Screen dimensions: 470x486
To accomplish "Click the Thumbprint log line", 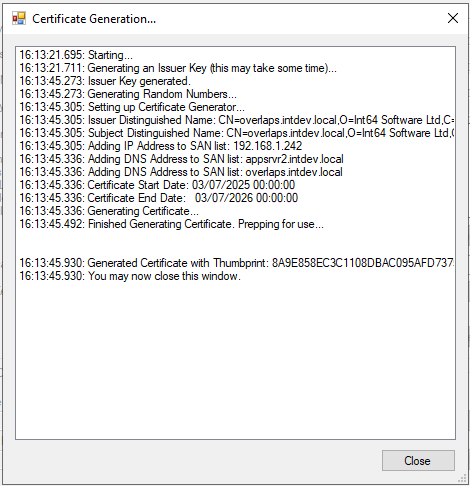I will tap(237, 263).
